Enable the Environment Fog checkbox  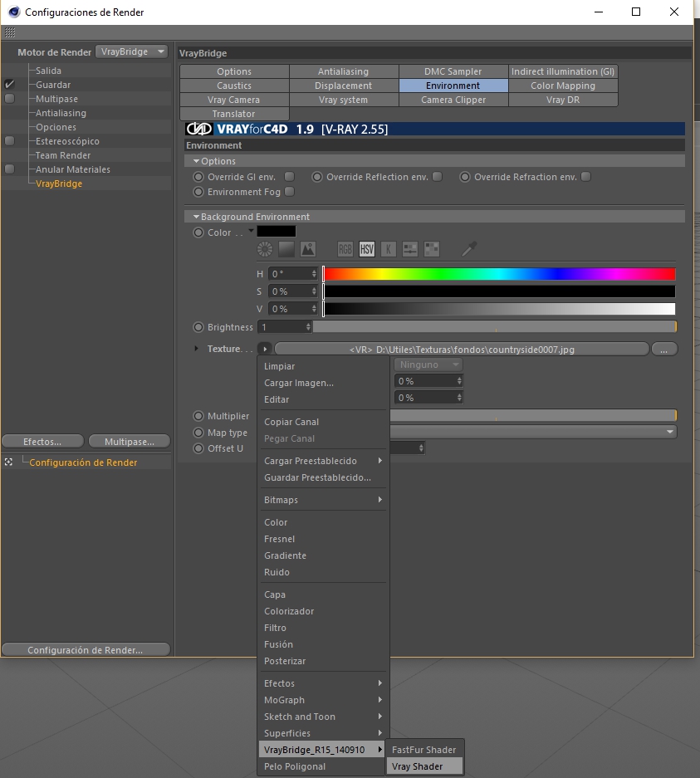(x=289, y=192)
